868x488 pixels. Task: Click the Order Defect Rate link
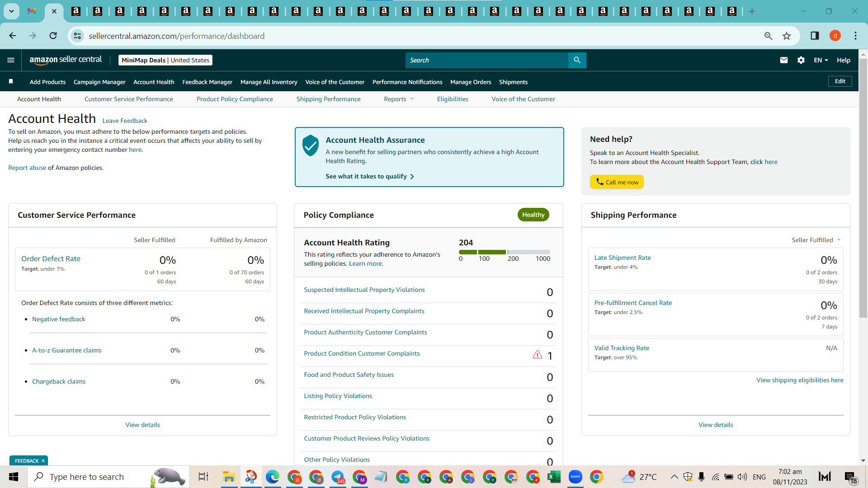click(51, 258)
